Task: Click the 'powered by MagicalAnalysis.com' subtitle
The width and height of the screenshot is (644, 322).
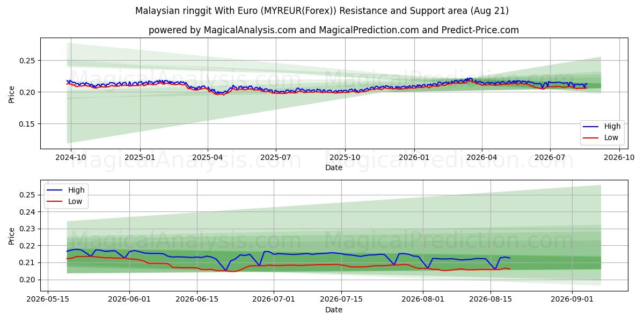Action: (334, 30)
